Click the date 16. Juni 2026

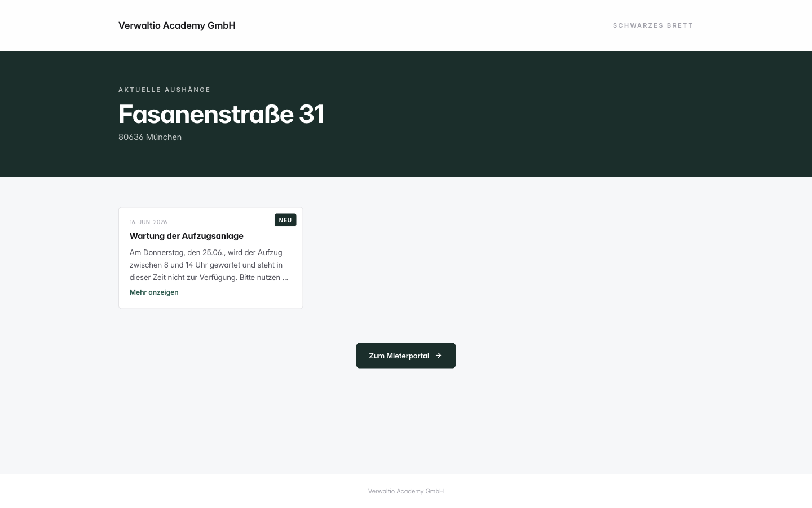coord(148,222)
